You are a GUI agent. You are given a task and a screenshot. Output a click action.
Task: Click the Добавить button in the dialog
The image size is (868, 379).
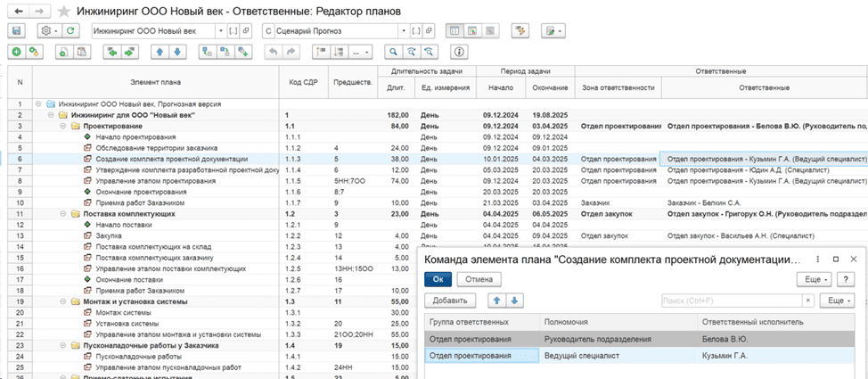(450, 301)
